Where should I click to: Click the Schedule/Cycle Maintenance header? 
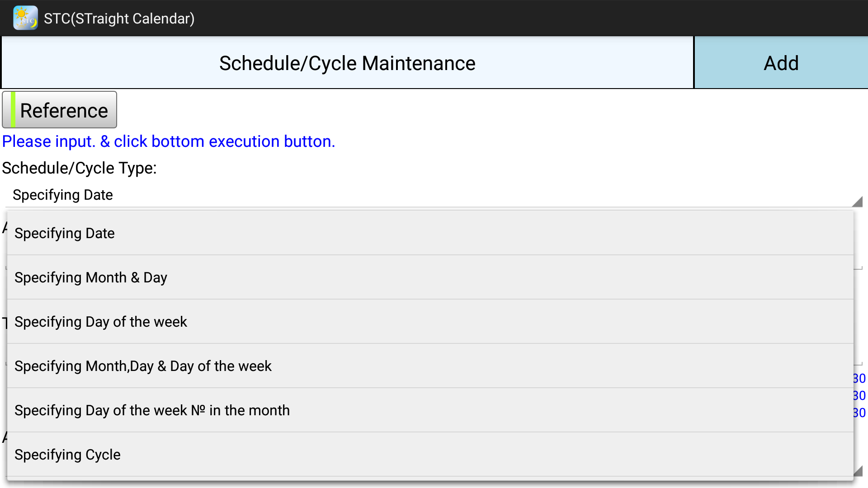coord(347,63)
